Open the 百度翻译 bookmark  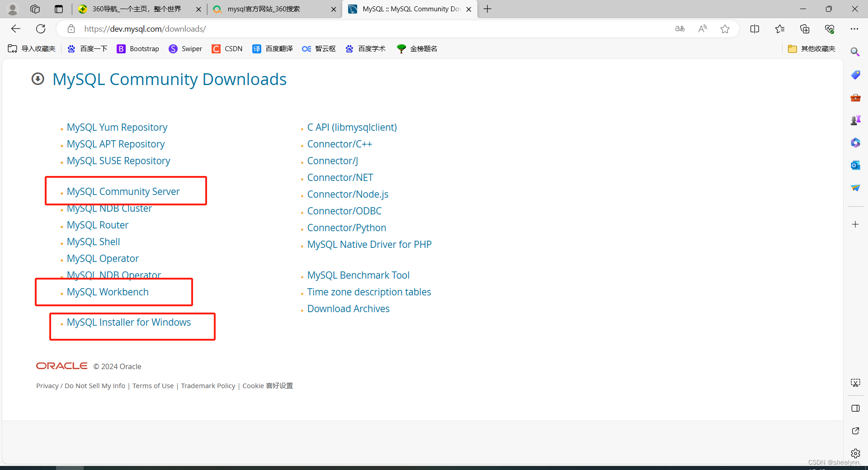click(x=273, y=49)
